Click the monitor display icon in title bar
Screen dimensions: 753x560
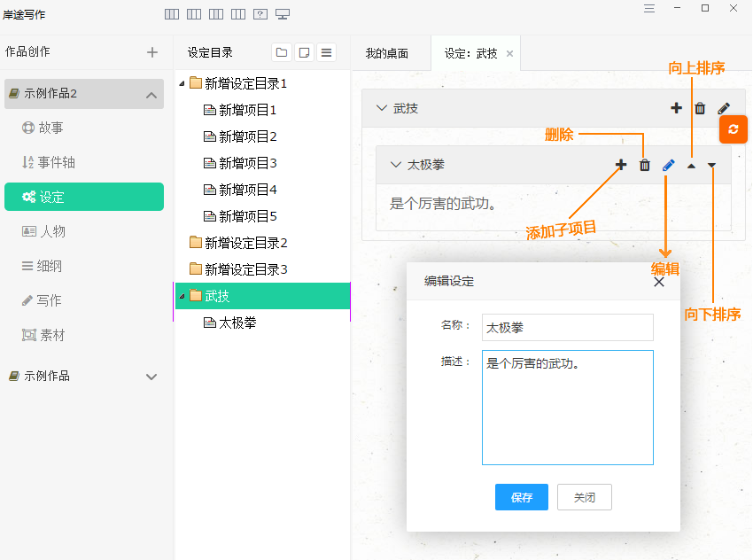283,14
